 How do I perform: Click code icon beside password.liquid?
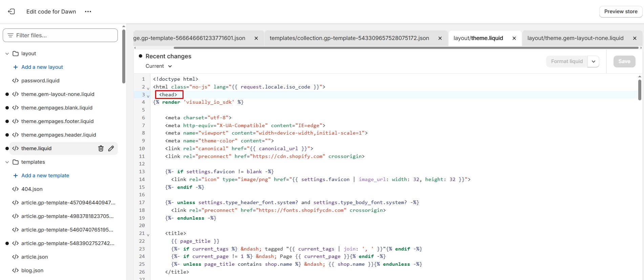15,81
